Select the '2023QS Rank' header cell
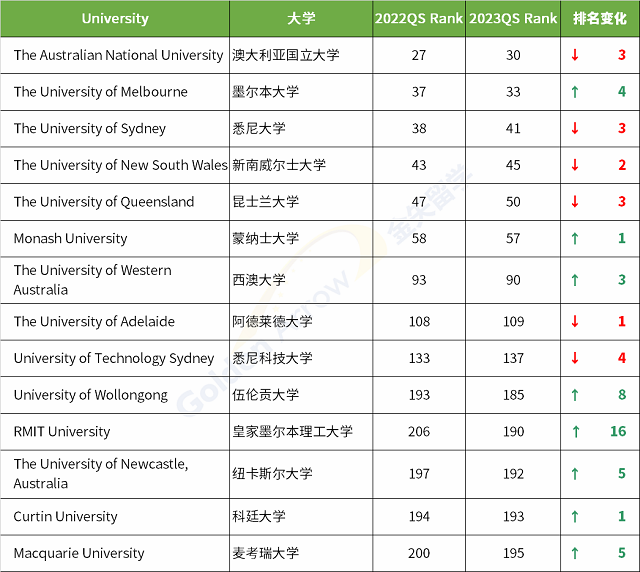Image resolution: width=640 pixels, height=572 pixels. (513, 18)
